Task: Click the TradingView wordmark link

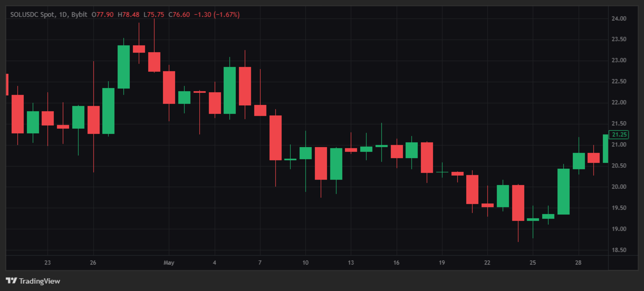Action: point(40,281)
